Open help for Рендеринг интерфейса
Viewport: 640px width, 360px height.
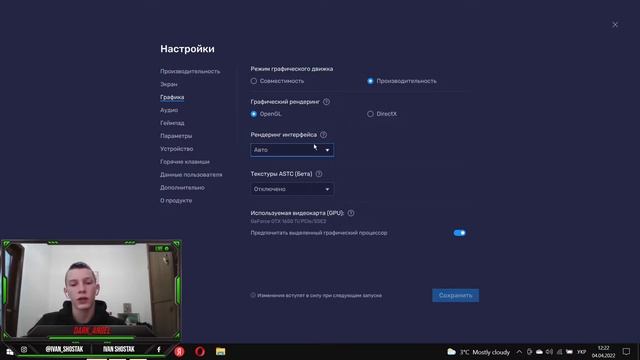pos(324,134)
